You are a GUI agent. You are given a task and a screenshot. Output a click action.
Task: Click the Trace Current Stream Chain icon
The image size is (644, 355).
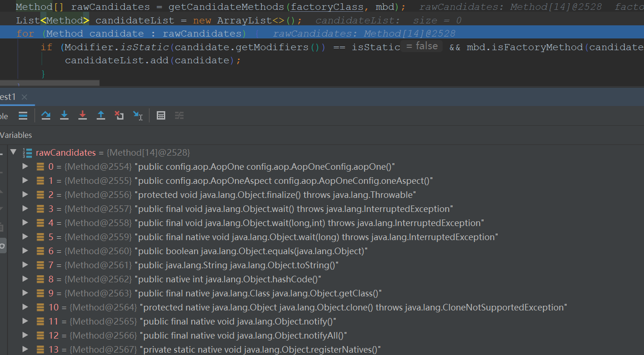click(x=179, y=115)
